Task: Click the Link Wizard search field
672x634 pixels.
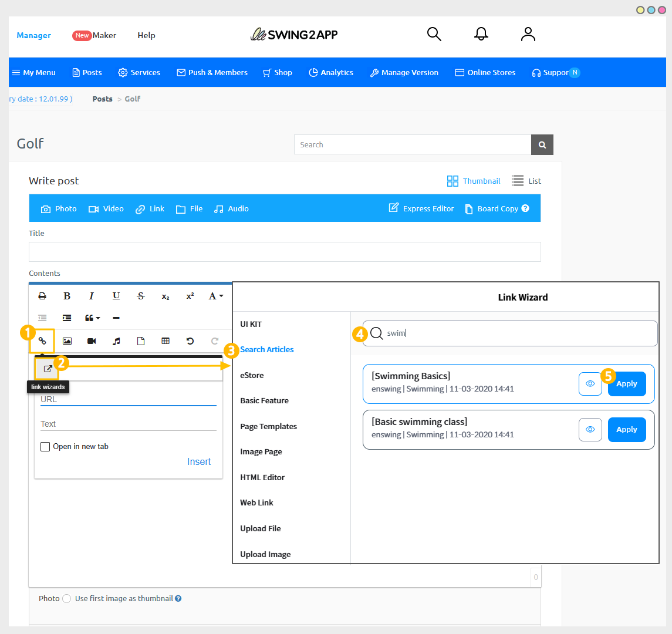Action: tap(509, 333)
